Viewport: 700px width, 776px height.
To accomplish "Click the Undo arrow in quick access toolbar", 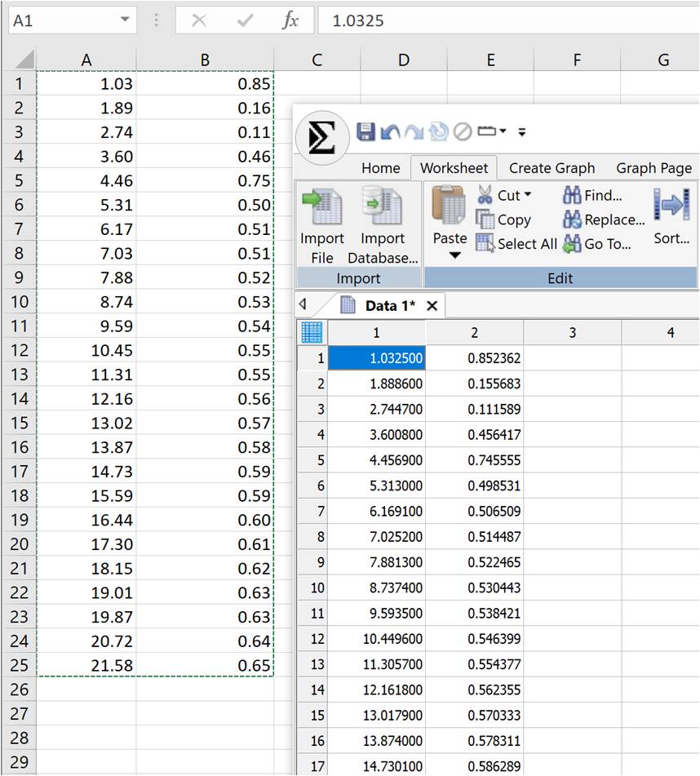I will point(391,131).
